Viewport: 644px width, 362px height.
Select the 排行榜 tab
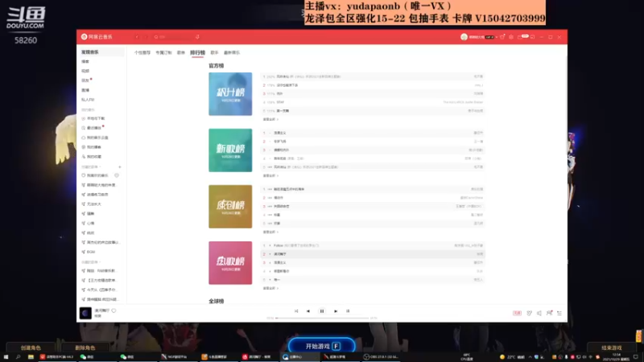coord(197,52)
